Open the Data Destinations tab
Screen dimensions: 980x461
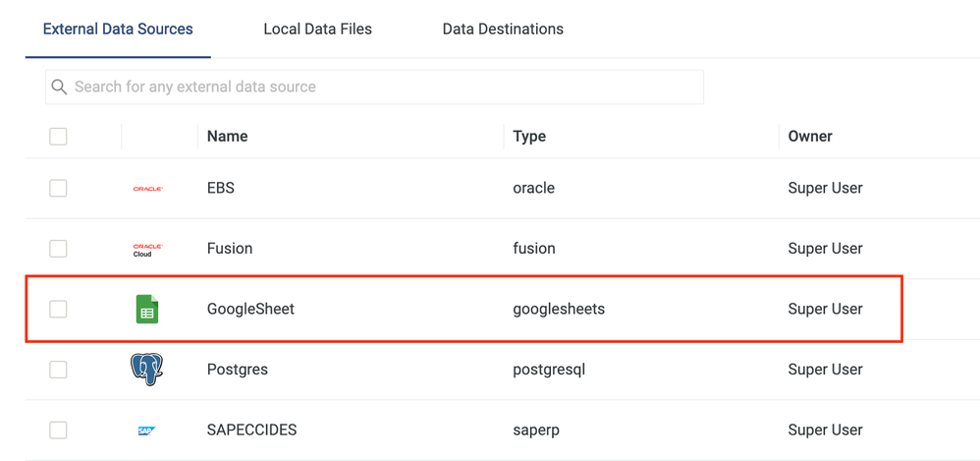(503, 29)
